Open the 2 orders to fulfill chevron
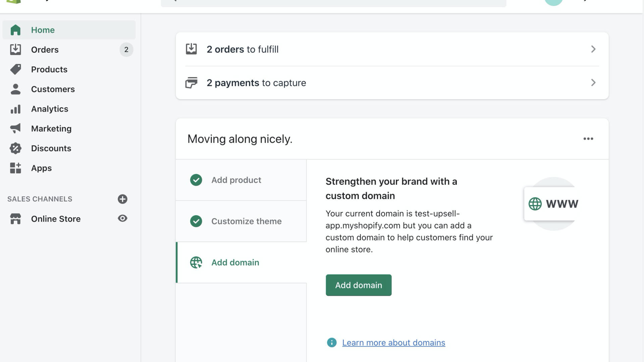Viewport: 644px width, 362px height. tap(593, 49)
